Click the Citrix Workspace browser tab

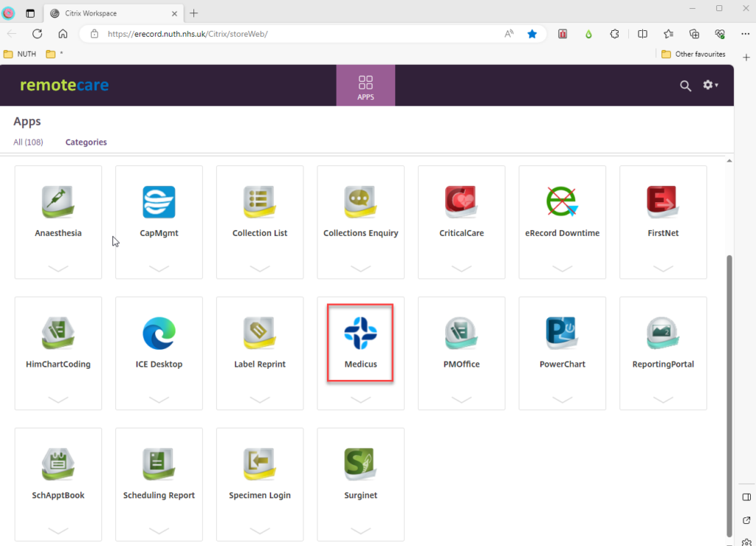click(113, 13)
